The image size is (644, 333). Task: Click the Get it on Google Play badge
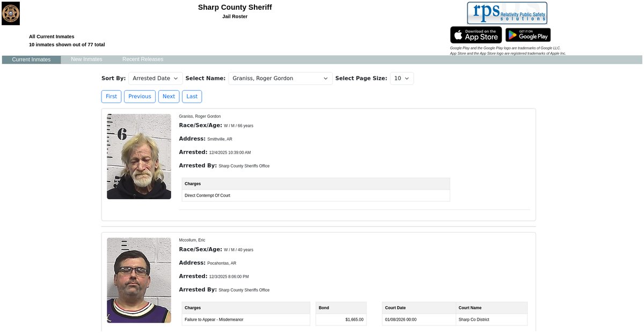pyautogui.click(x=528, y=35)
